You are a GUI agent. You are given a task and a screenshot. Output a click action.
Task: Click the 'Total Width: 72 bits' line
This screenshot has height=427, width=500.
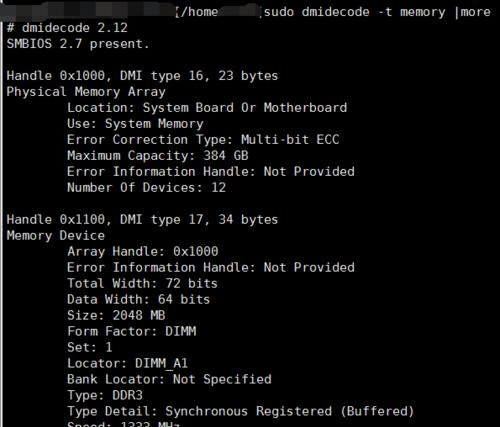click(x=142, y=283)
